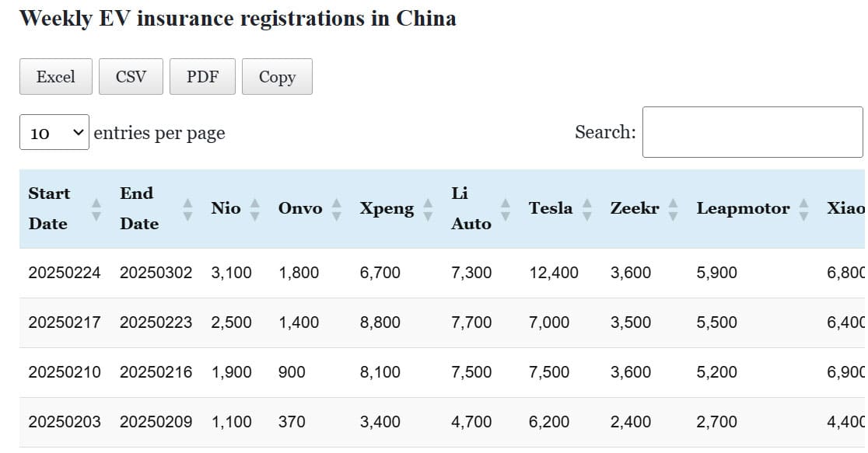The width and height of the screenshot is (868, 453).
Task: Export the table as PDF
Action: [x=202, y=77]
